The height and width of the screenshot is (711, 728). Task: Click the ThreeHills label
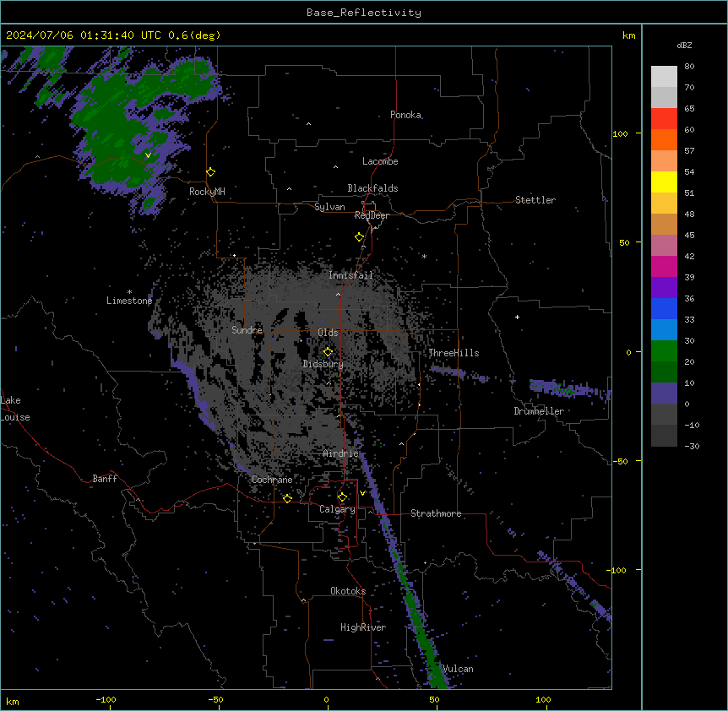pos(454,353)
